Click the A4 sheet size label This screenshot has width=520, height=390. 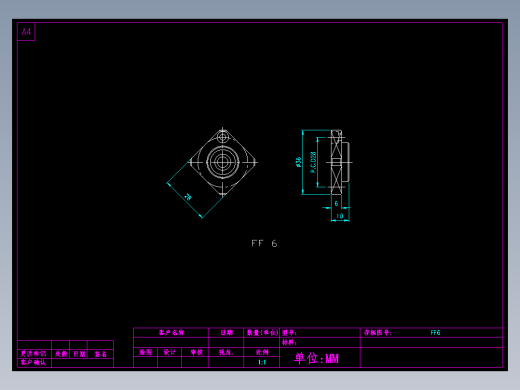click(26, 32)
